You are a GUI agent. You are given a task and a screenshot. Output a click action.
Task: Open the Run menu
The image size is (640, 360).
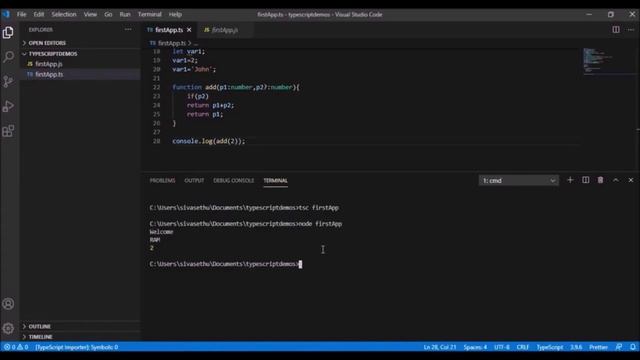pos(125,14)
